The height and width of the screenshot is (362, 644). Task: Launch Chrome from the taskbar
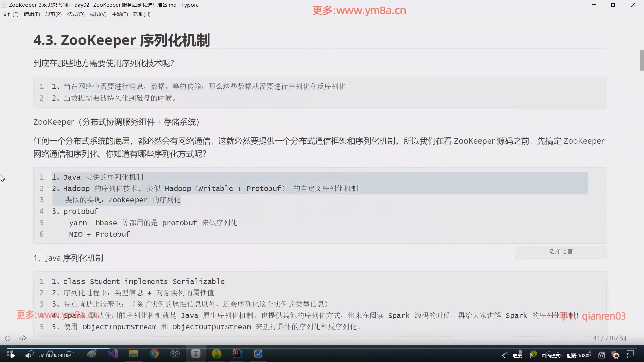pyautogui.click(x=154, y=354)
